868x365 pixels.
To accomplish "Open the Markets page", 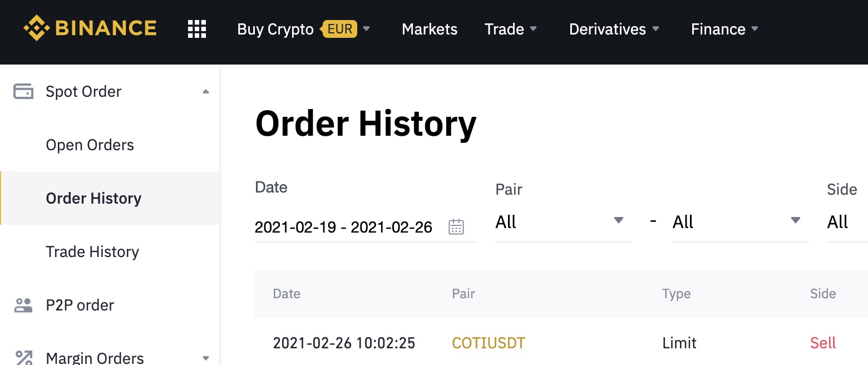I will click(430, 29).
